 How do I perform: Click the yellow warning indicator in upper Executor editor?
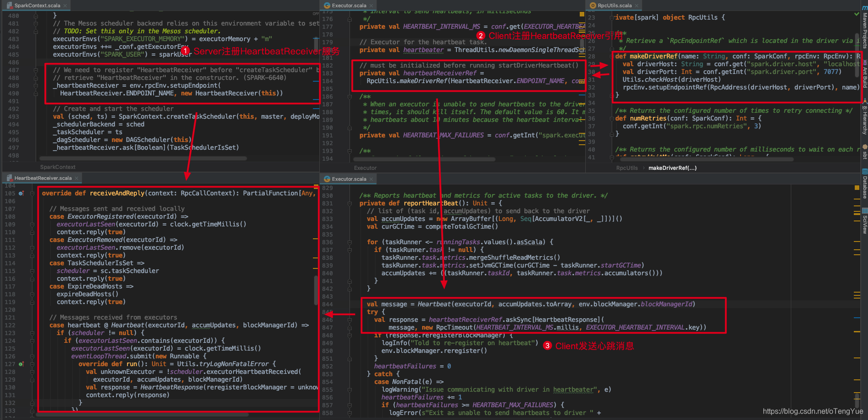(582, 15)
